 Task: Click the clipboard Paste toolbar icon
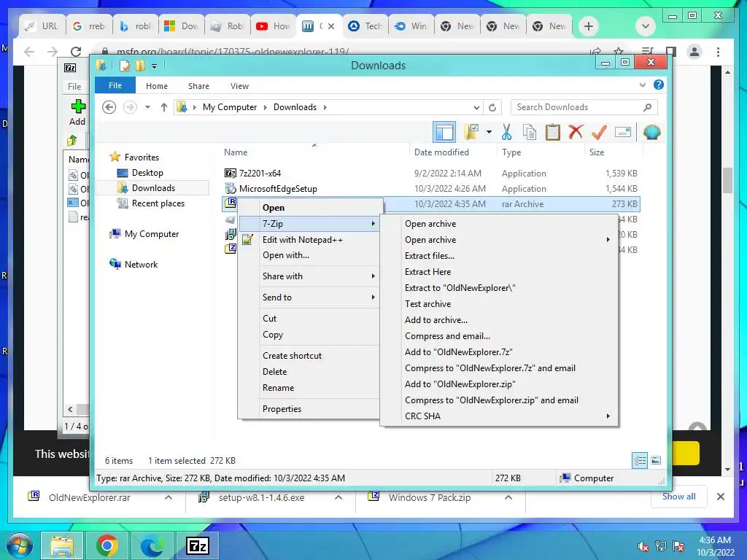pyautogui.click(x=553, y=132)
